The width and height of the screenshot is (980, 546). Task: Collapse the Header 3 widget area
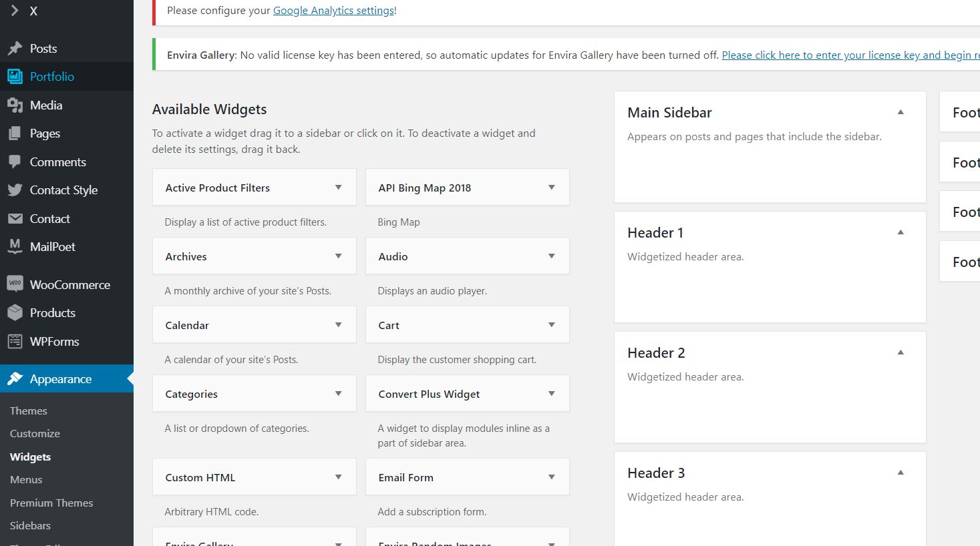[x=901, y=473]
